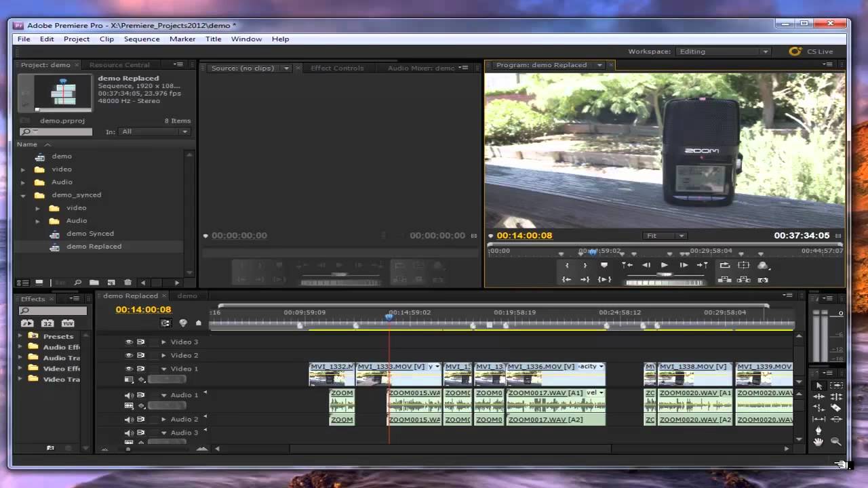This screenshot has height=488, width=868.
Task: Select the Hand tool
Action: coord(818,442)
